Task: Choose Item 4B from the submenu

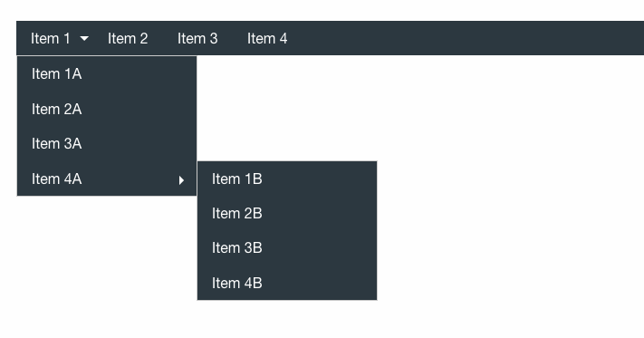Action: tap(287, 283)
